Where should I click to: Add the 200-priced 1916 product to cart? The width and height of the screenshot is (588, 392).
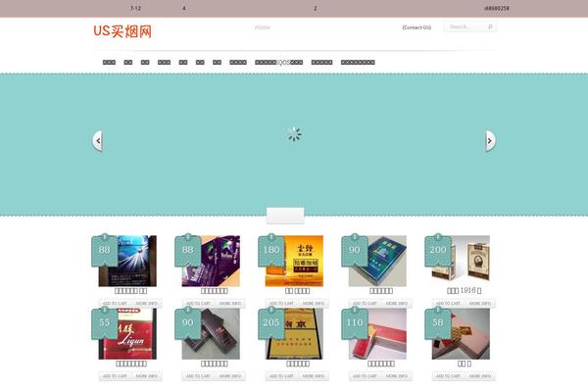click(x=448, y=303)
